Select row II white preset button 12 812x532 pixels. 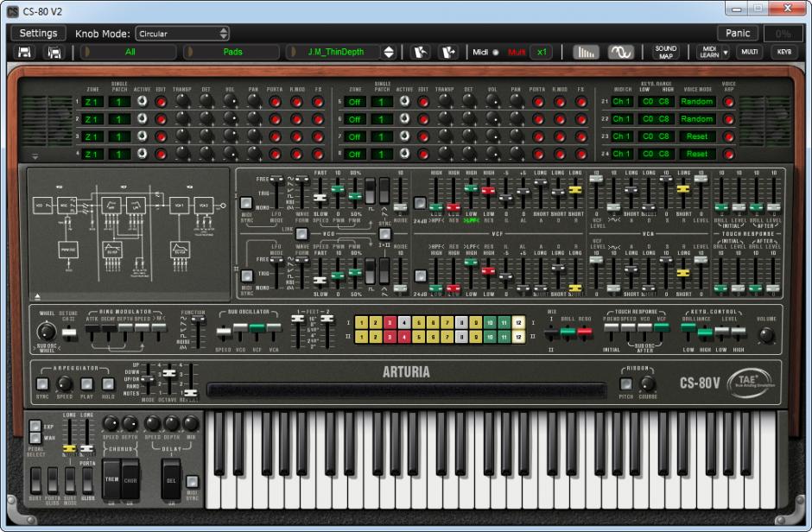(x=518, y=337)
